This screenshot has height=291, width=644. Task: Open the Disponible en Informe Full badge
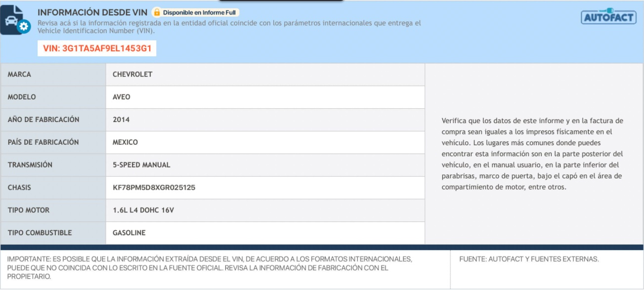[196, 11]
